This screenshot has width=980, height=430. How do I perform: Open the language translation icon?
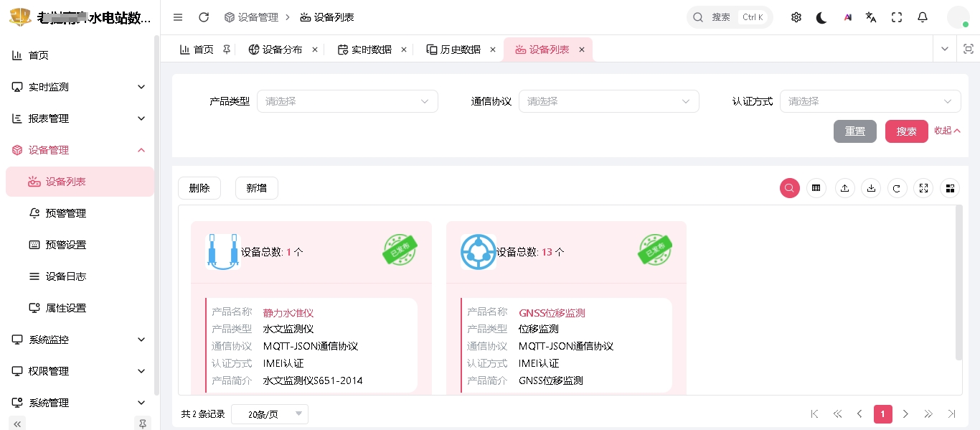[871, 17]
